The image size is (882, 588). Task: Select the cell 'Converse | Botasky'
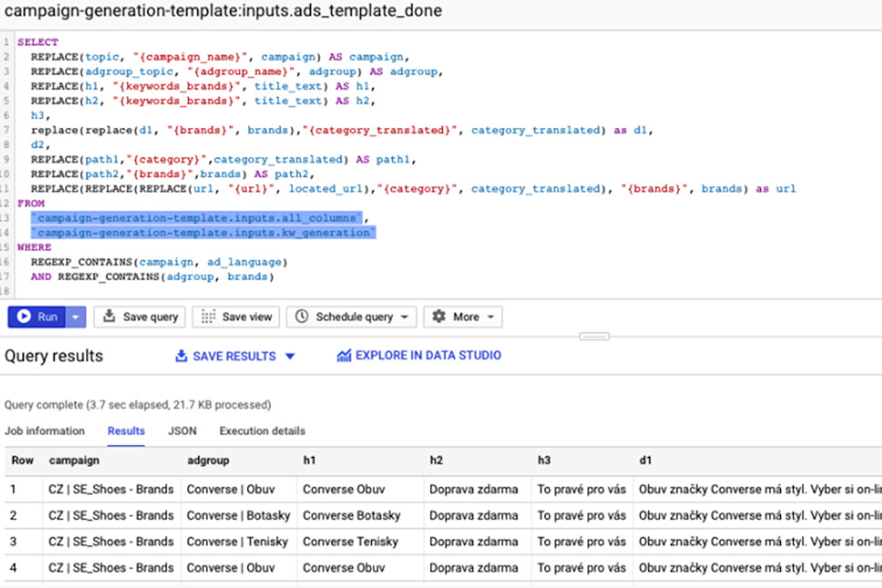coord(238,515)
